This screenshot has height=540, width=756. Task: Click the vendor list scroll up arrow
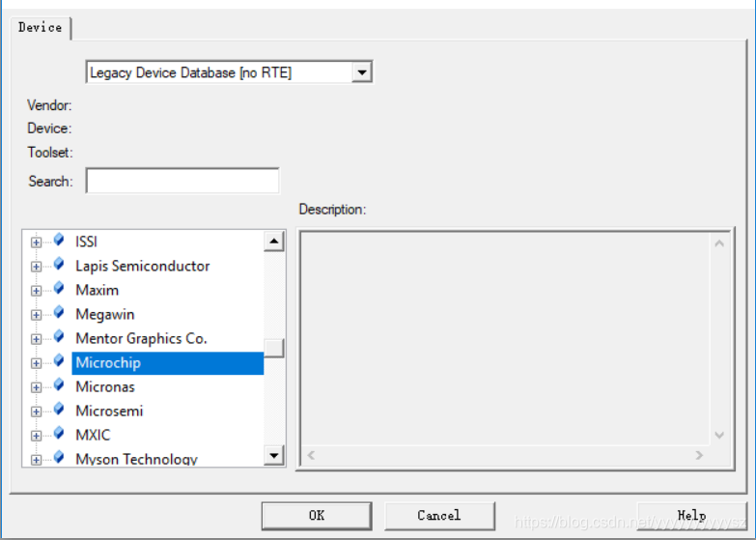[x=274, y=241]
